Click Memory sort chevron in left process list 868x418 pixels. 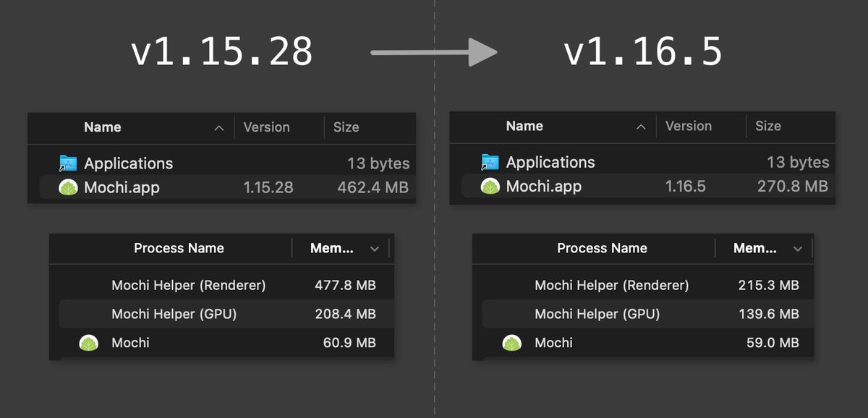374,249
